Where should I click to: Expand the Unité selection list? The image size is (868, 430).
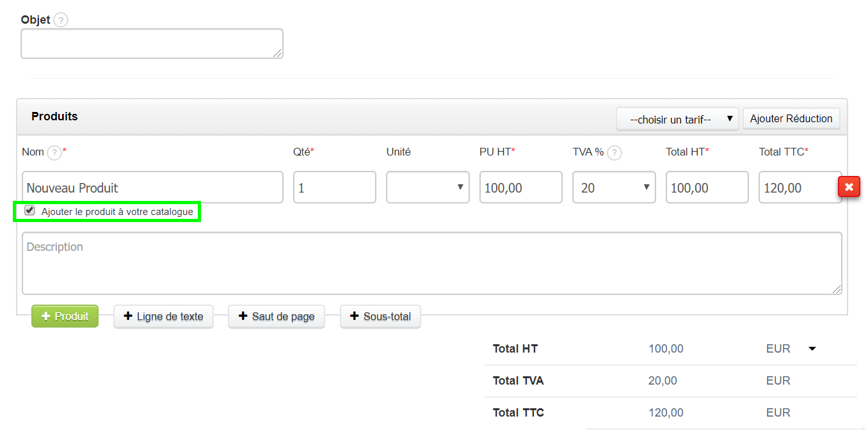(x=426, y=187)
